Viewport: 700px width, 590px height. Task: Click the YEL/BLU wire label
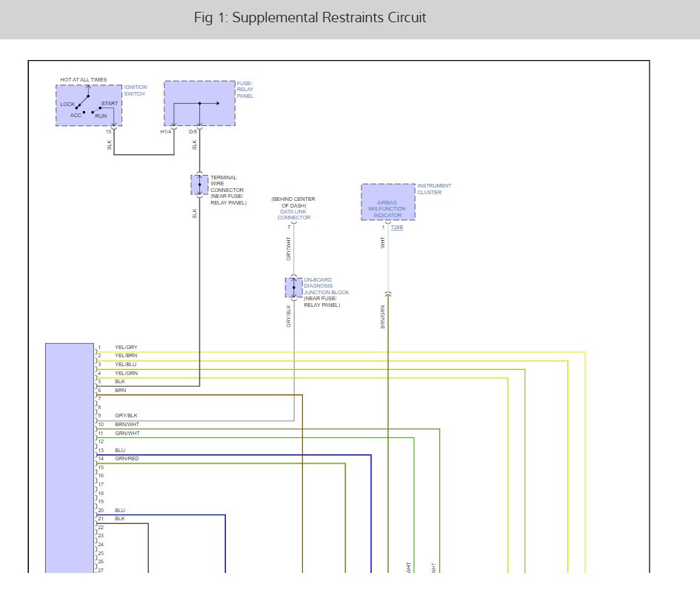125,365
